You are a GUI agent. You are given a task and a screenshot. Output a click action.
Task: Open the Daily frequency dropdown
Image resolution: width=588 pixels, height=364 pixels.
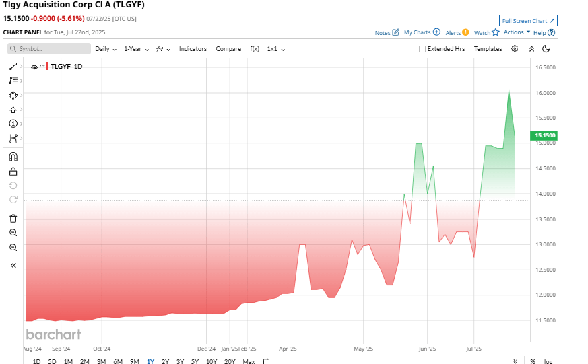click(106, 49)
